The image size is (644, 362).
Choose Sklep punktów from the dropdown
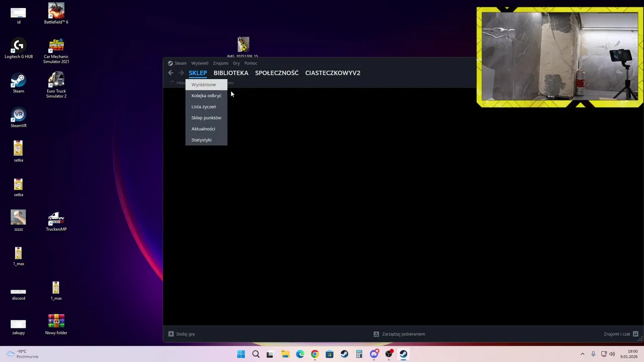[x=206, y=118]
